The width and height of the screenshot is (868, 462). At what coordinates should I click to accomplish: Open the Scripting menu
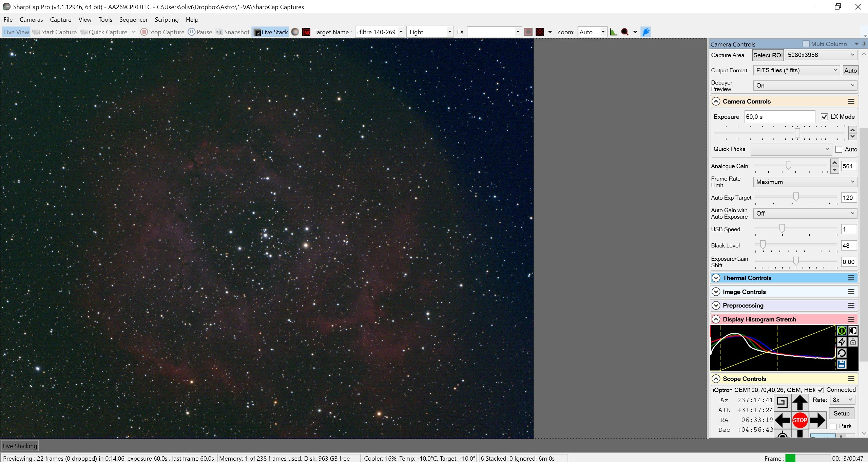tap(167, 20)
